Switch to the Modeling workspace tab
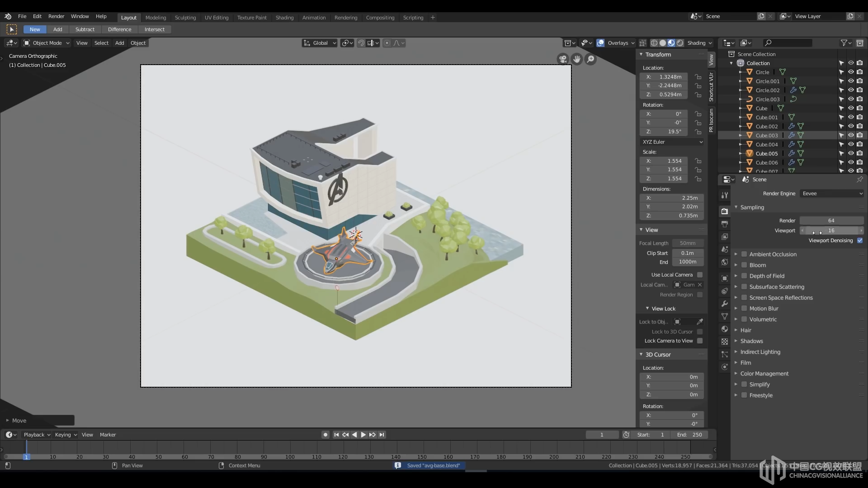This screenshot has width=868, height=488. click(156, 18)
